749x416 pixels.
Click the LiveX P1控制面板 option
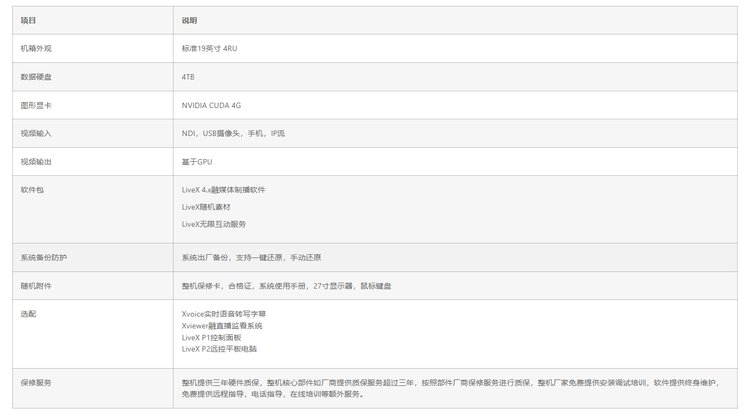212,339
